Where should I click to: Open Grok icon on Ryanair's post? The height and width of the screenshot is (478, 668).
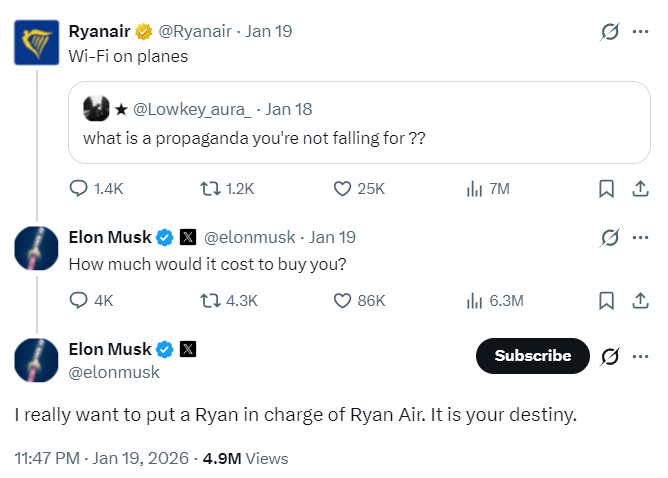(607, 32)
